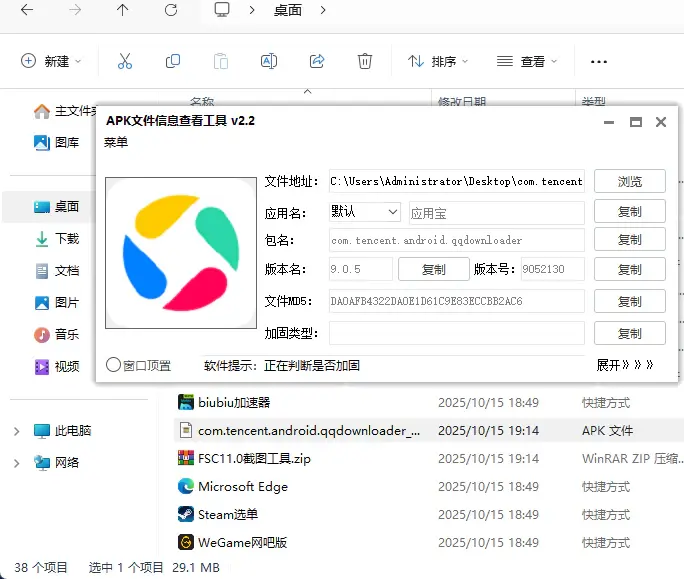Open the 排序 sort dropdown
Screen dimensions: 684x579
438,61
